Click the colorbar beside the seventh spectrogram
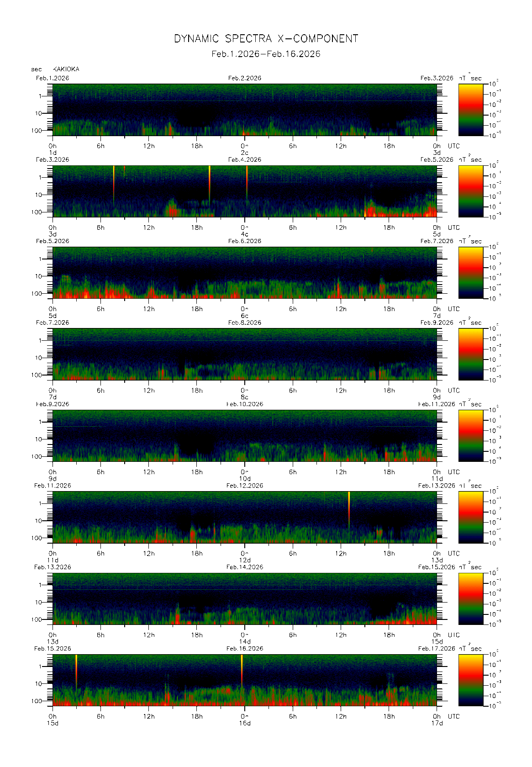Image resolution: width=532 pixels, height=767 pixels. (470, 598)
